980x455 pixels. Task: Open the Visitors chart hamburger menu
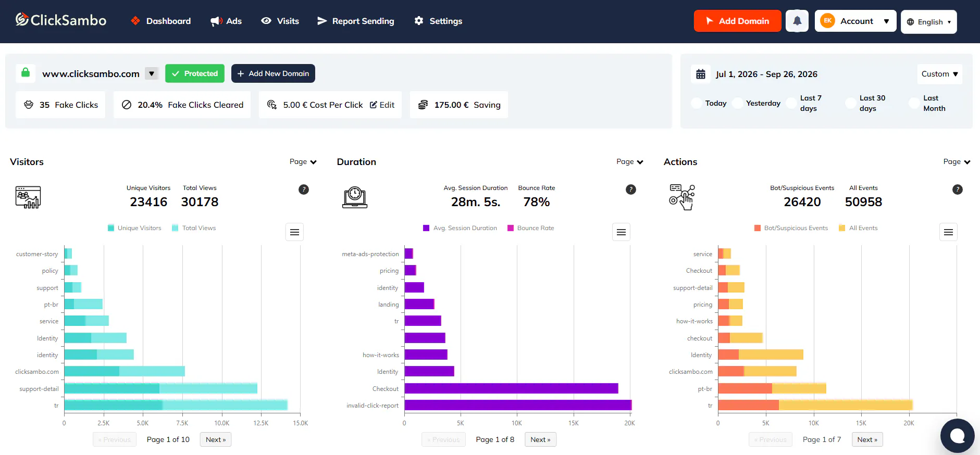(x=294, y=232)
